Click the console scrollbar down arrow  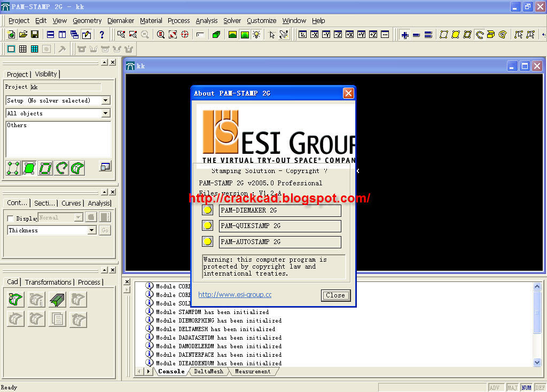[537, 362]
